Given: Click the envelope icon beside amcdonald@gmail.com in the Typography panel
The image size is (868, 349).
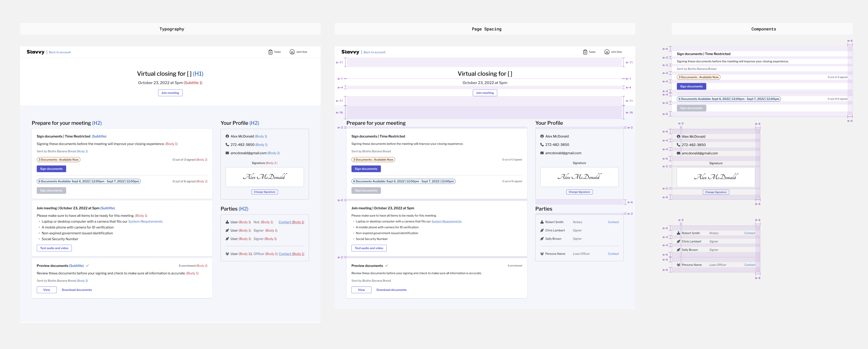Looking at the screenshot, I should click(227, 153).
